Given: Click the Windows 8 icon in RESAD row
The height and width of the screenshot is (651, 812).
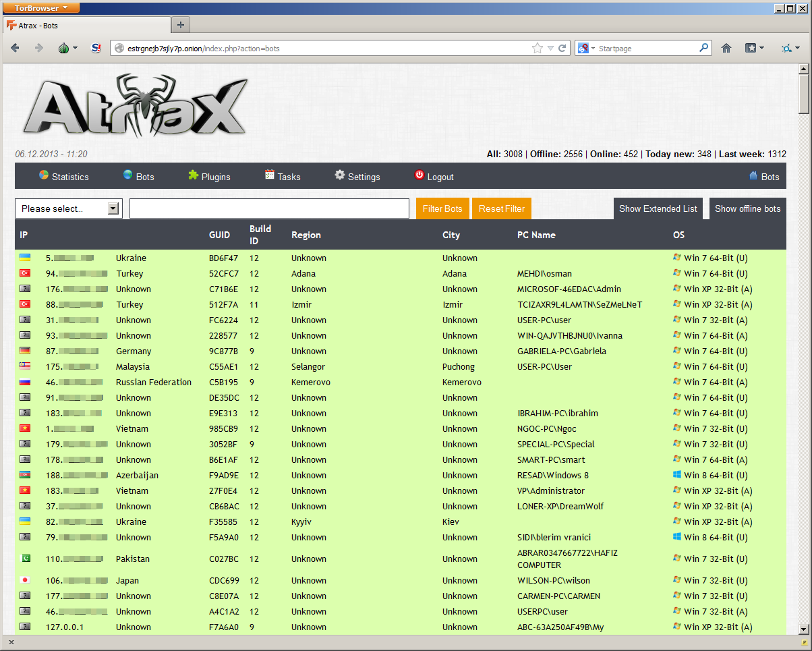Looking at the screenshot, I should (677, 474).
